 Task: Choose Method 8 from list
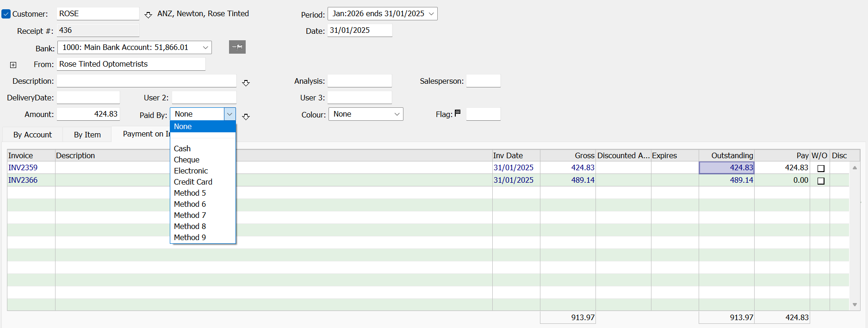pos(203,226)
